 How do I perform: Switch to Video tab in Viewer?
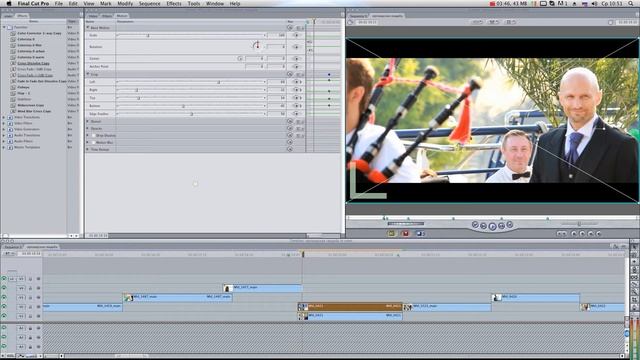93,16
